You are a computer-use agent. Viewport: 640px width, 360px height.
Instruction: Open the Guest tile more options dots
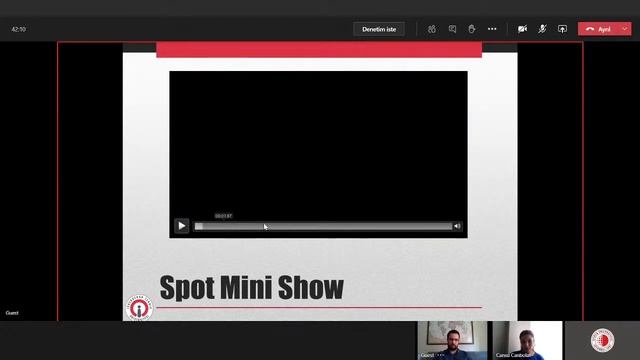tap(441, 355)
